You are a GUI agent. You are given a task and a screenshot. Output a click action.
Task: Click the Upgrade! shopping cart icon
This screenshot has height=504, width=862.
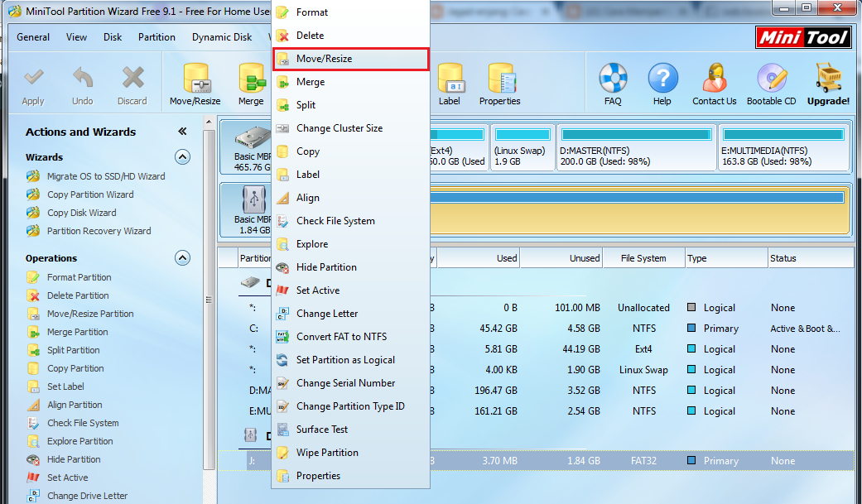(829, 78)
